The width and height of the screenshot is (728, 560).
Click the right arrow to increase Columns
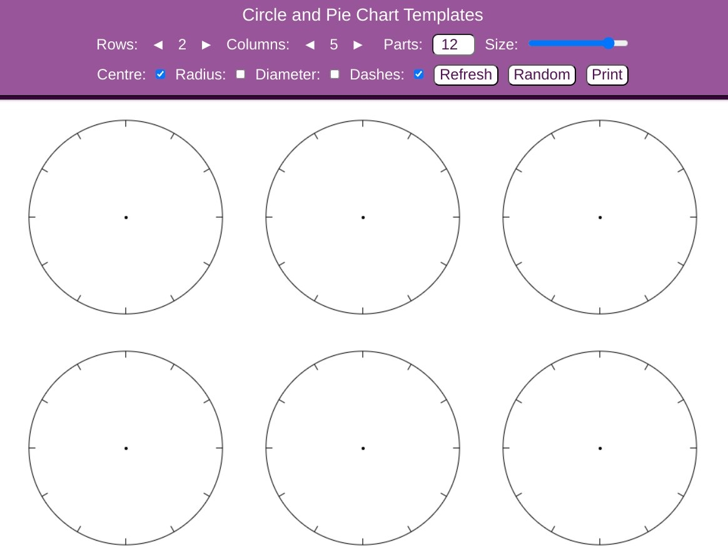pyautogui.click(x=357, y=44)
